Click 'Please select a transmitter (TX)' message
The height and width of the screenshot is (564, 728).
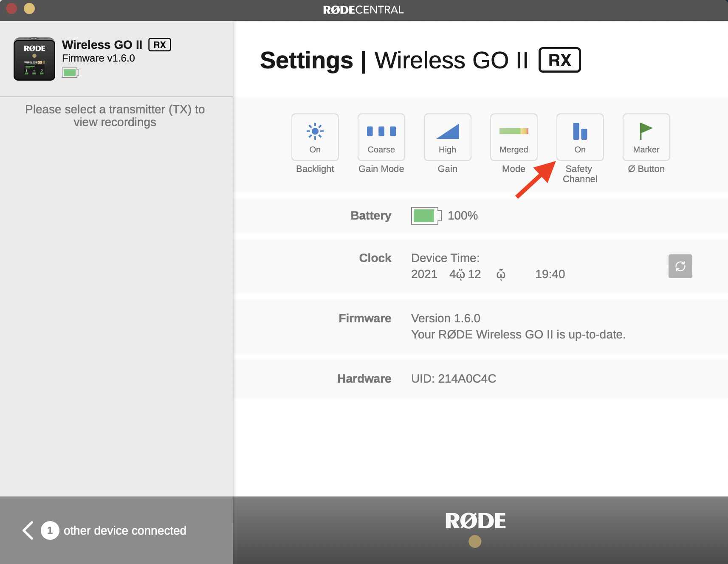coord(115,116)
